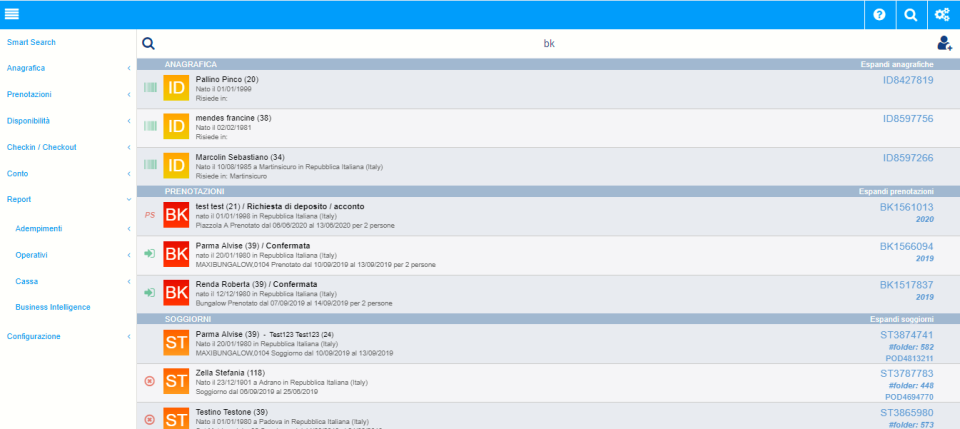Viewport: 960px width, 429px height.
Task: Select the Pallino Pinco (20) name
Action: point(227,80)
